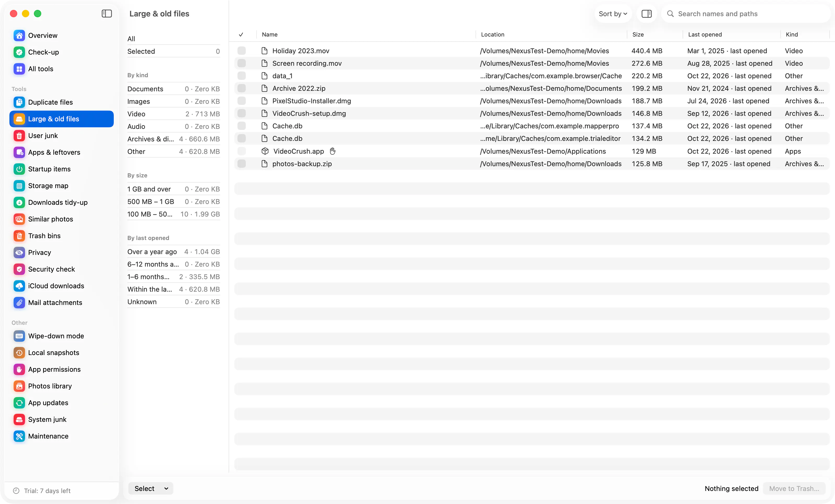
Task: Click the hand icon next to VideoCrush.app
Action: click(332, 151)
